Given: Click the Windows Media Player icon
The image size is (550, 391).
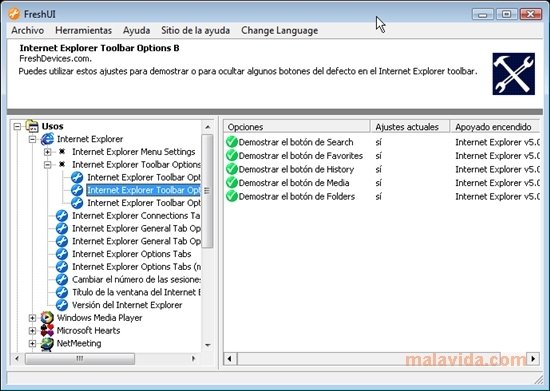Looking at the screenshot, I should 47,318.
